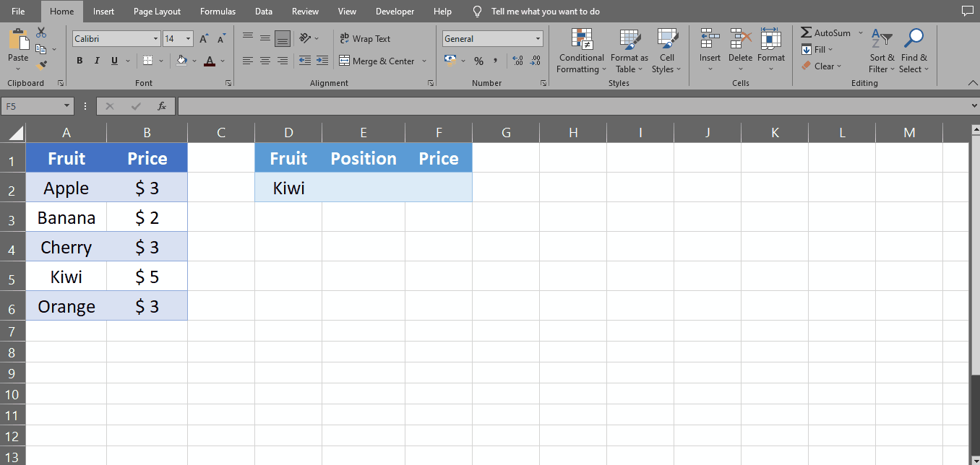Open the Developer ribbon tab
Viewport: 980px width, 465px height.
[395, 11]
